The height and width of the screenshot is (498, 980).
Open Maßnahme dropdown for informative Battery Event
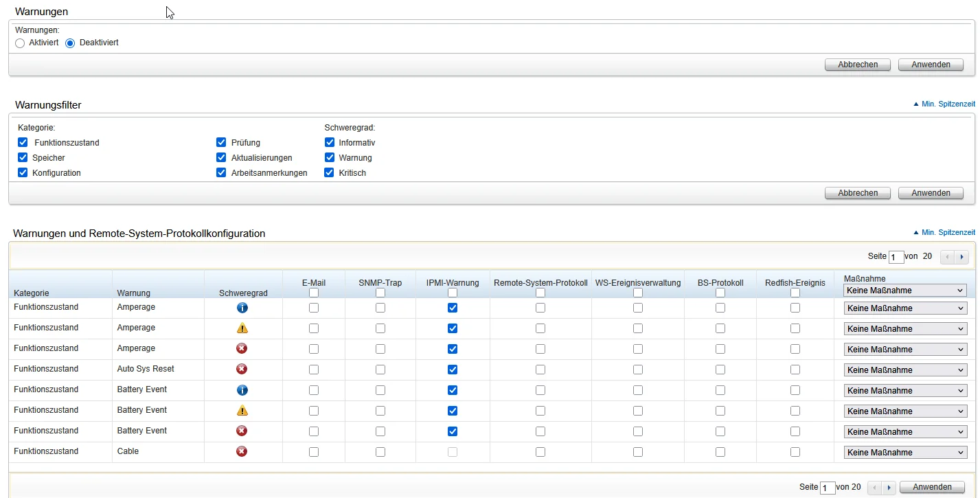pyautogui.click(x=904, y=391)
